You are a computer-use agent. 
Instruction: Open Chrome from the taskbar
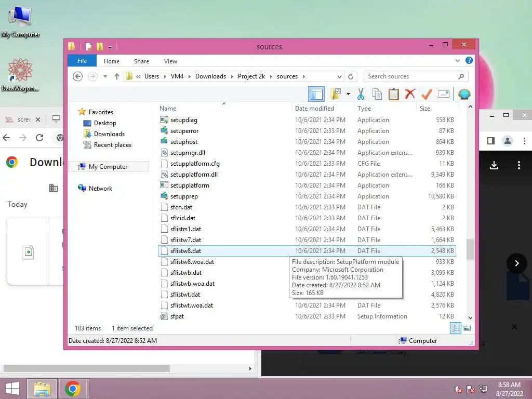click(x=73, y=389)
